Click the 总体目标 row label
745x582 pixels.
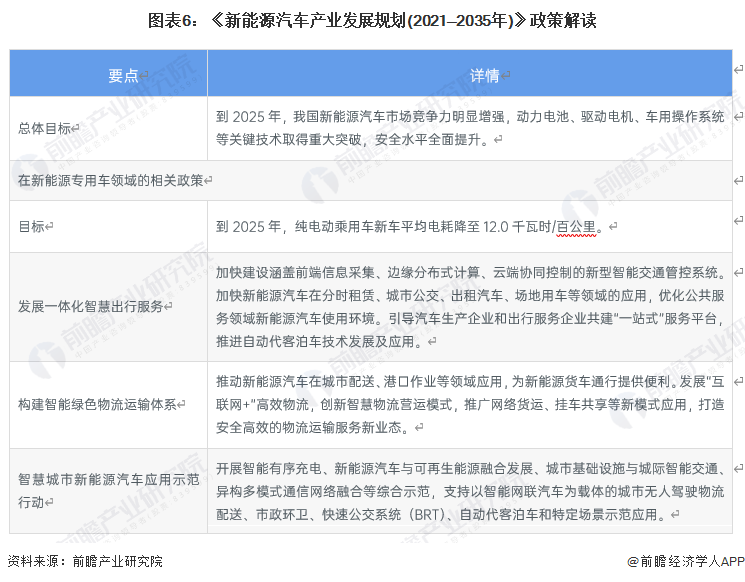47,128
